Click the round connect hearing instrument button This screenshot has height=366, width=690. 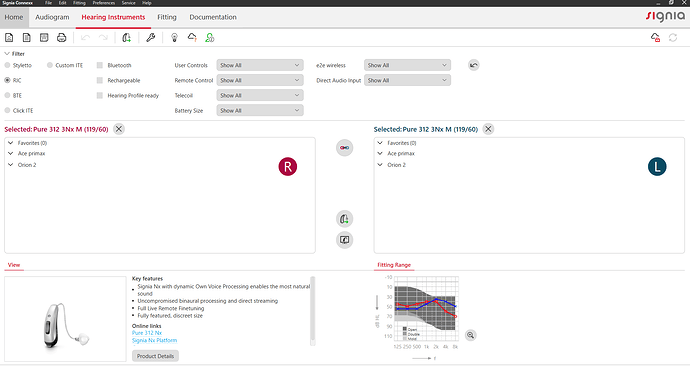click(345, 219)
